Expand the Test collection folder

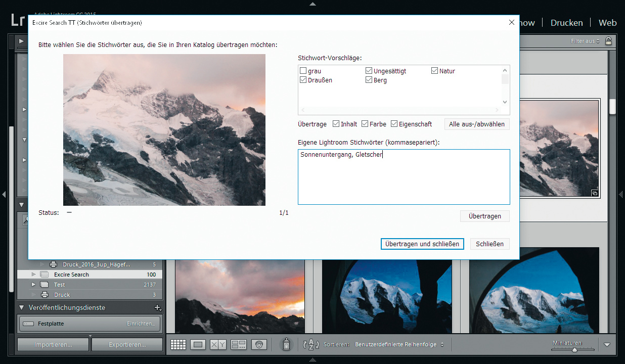pyautogui.click(x=34, y=285)
